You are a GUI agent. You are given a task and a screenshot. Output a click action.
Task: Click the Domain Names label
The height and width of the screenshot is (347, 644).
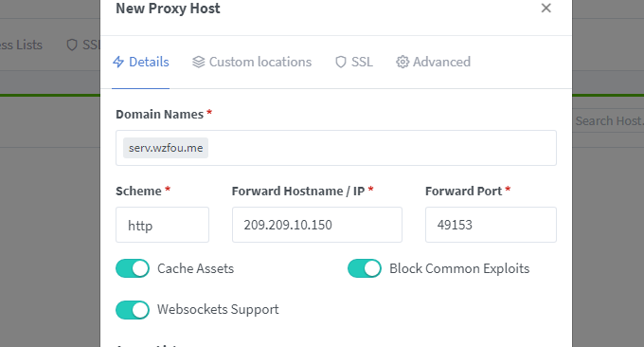159,115
